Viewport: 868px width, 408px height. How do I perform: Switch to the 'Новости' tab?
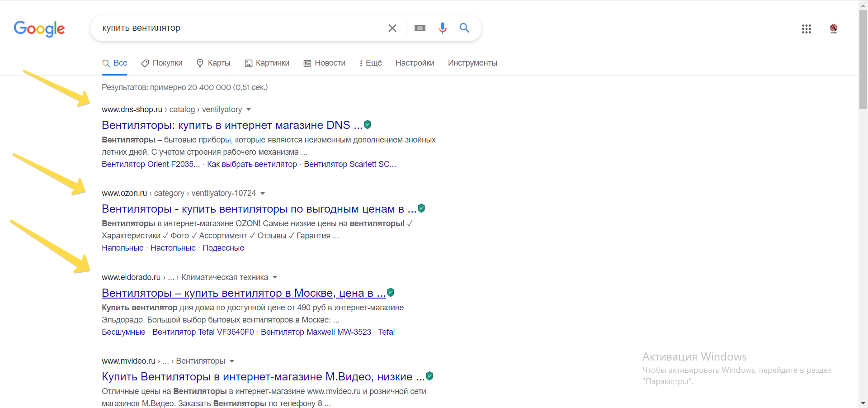tap(324, 63)
